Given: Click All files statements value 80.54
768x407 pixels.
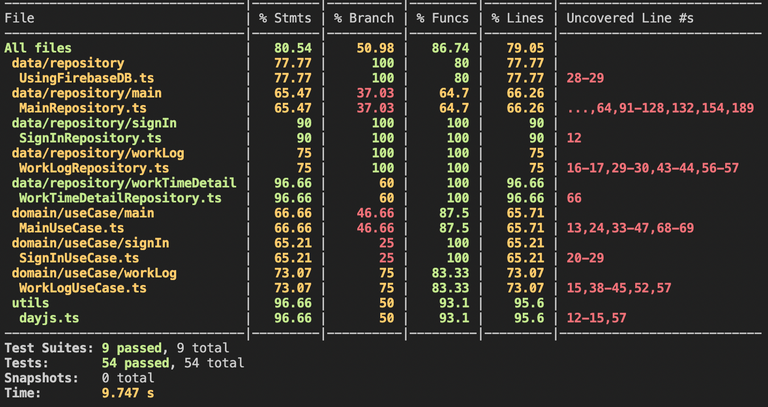Looking at the screenshot, I should 293,48.
